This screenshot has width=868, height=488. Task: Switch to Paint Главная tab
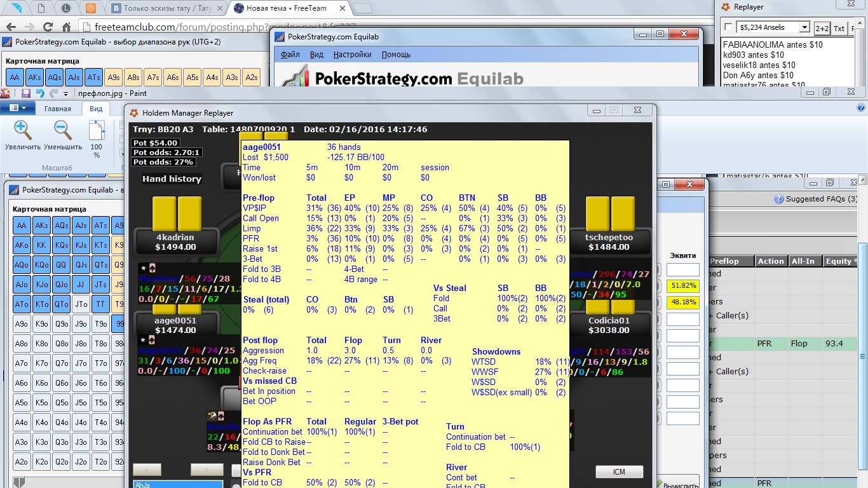(58, 109)
